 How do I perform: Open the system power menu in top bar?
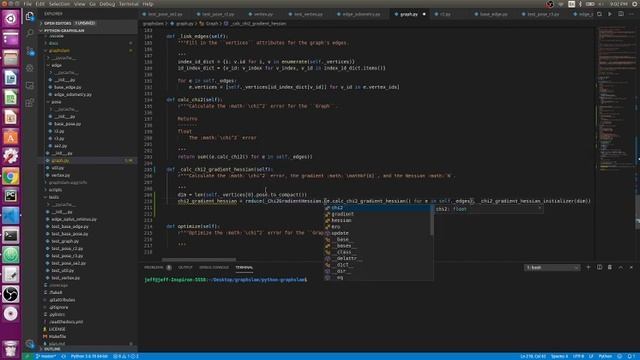635,4
